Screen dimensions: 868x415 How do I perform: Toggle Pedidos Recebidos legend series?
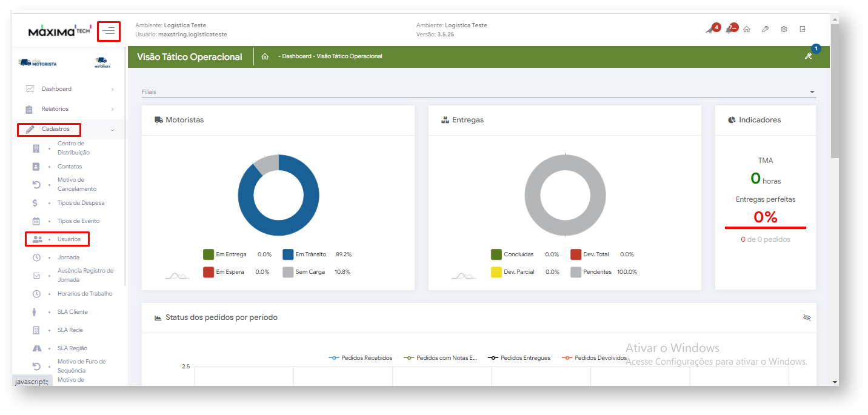(x=361, y=358)
